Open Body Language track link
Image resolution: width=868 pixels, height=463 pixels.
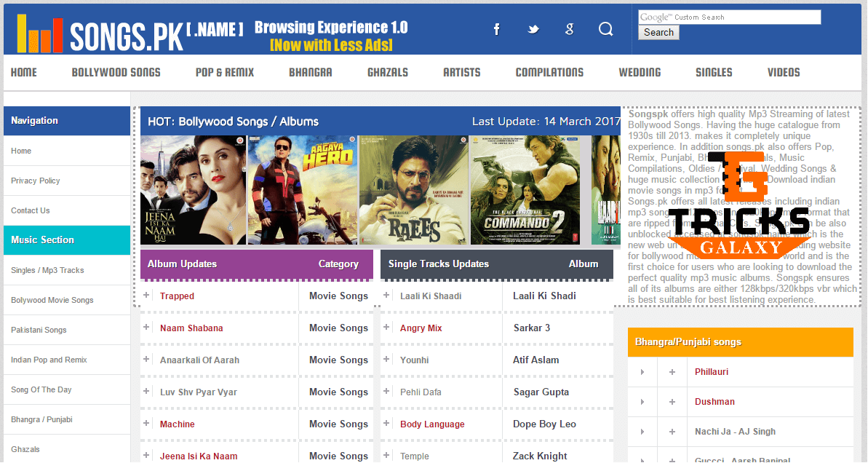[432, 424]
